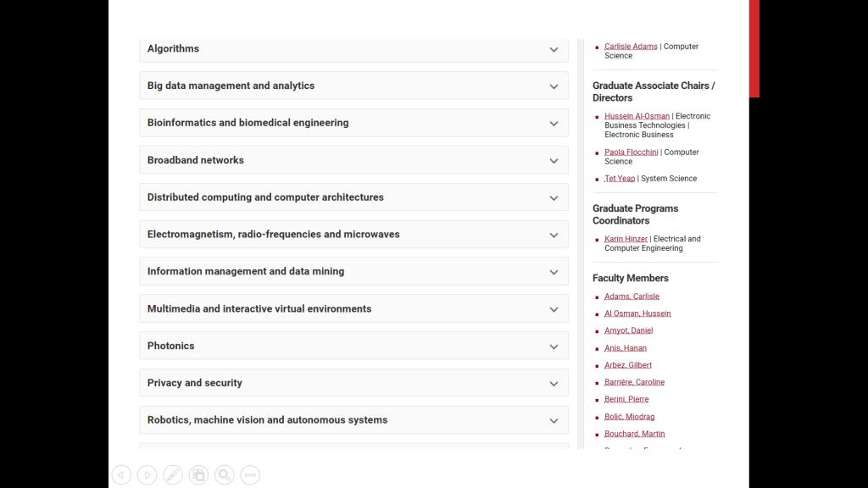Open the Carlisle Adams link

631,47
